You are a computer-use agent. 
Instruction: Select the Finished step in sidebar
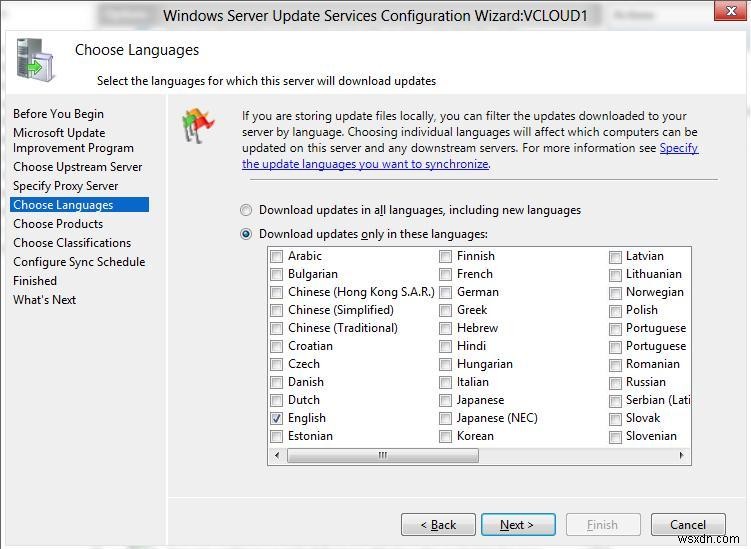35,281
